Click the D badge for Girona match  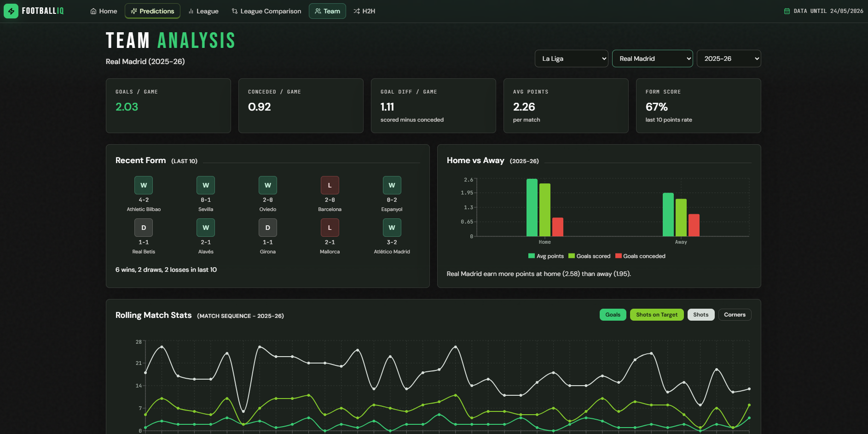268,228
